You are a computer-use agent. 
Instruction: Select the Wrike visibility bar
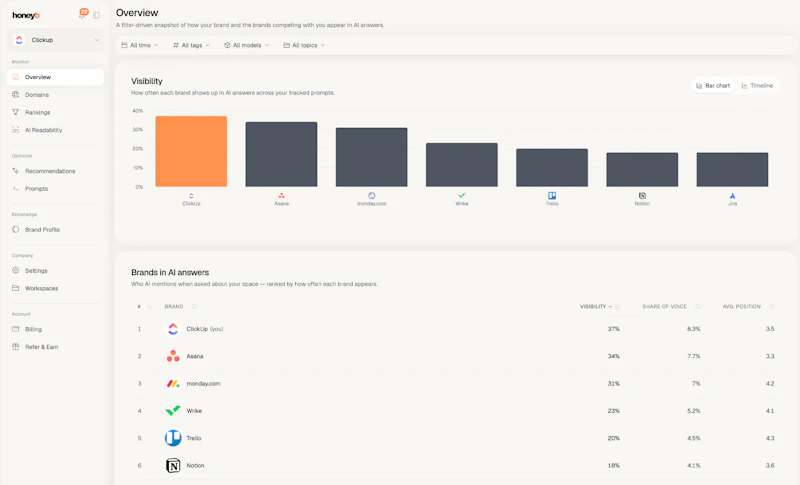coord(462,165)
